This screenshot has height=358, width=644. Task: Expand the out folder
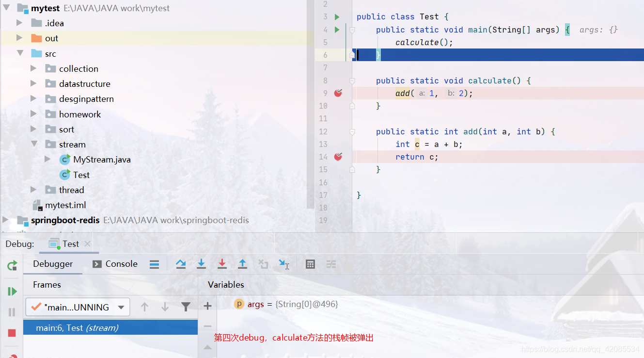pyautogui.click(x=19, y=38)
